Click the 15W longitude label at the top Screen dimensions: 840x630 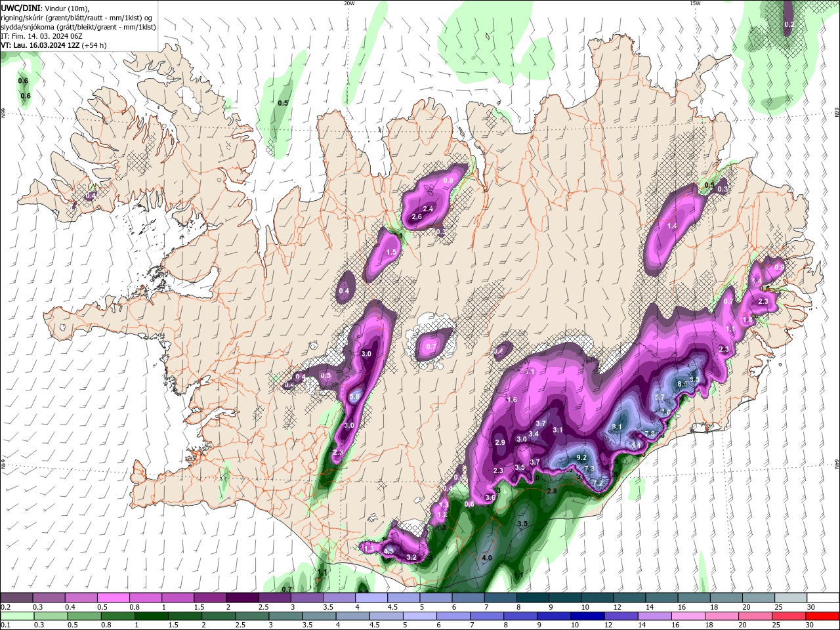coord(694,3)
